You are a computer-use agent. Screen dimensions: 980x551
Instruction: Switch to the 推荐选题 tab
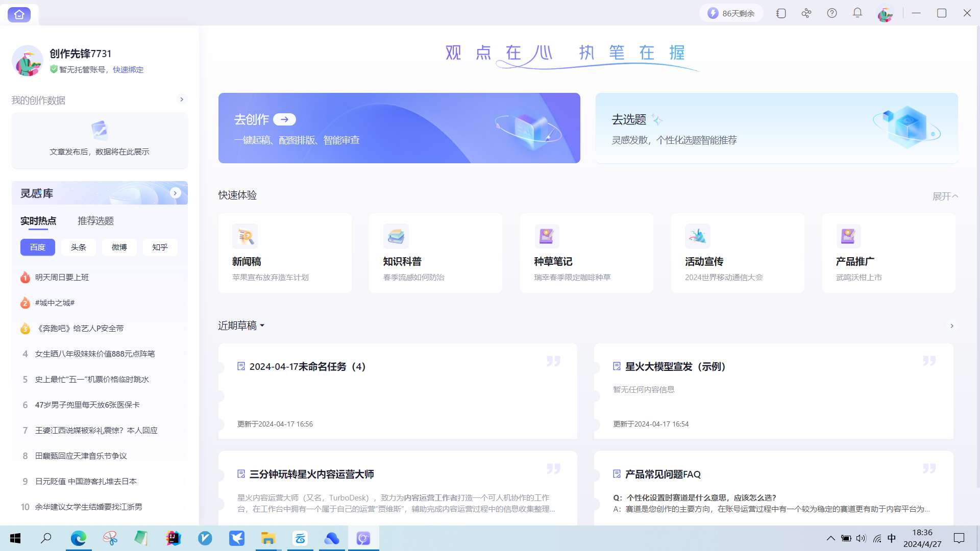(95, 221)
